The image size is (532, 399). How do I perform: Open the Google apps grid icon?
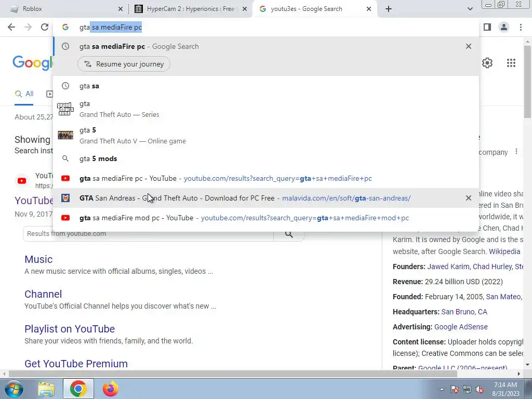(511, 63)
